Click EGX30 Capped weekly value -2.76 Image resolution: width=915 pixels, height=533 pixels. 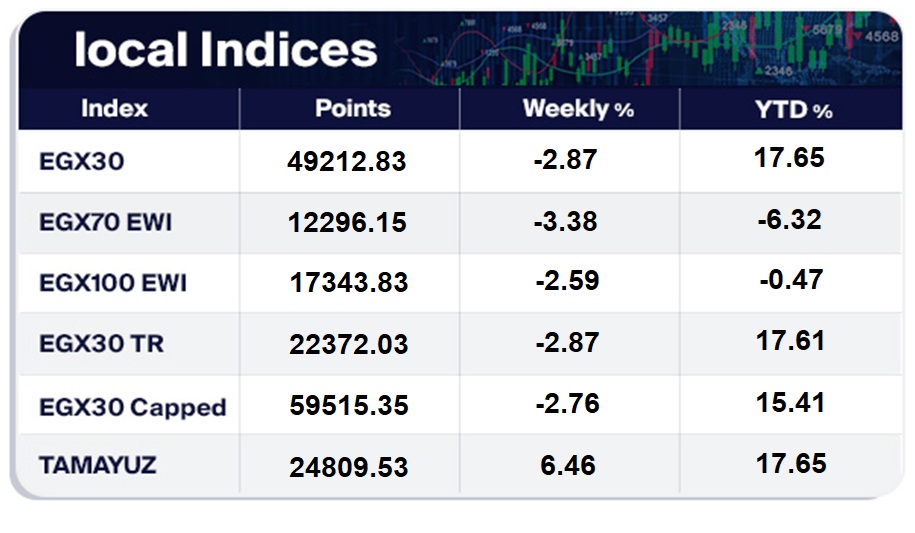[566, 403]
